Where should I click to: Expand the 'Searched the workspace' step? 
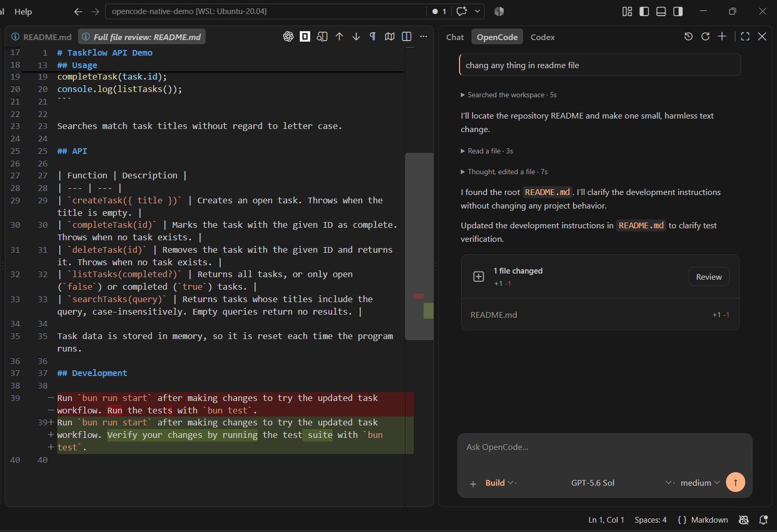(x=508, y=95)
